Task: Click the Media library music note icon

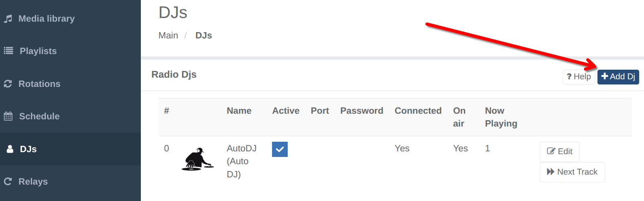Action: coord(8,19)
